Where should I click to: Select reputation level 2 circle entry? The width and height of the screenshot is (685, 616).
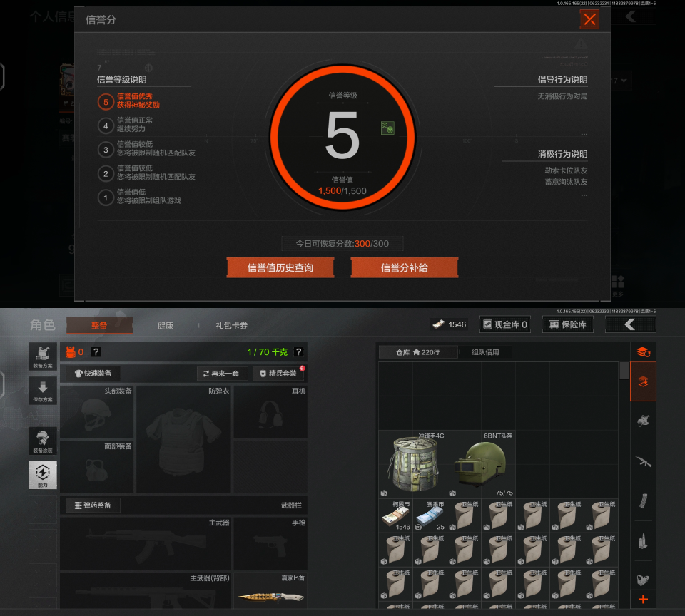106,174
